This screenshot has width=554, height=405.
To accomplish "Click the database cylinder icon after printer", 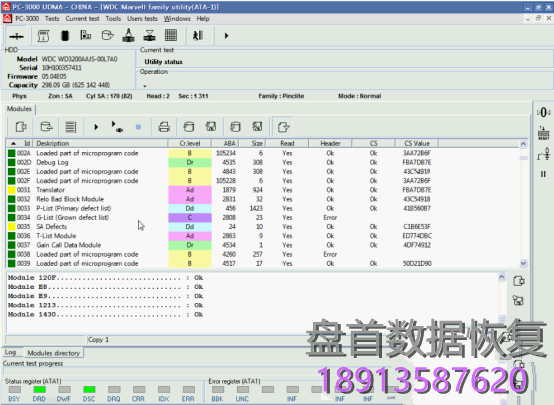I will coord(189,127).
